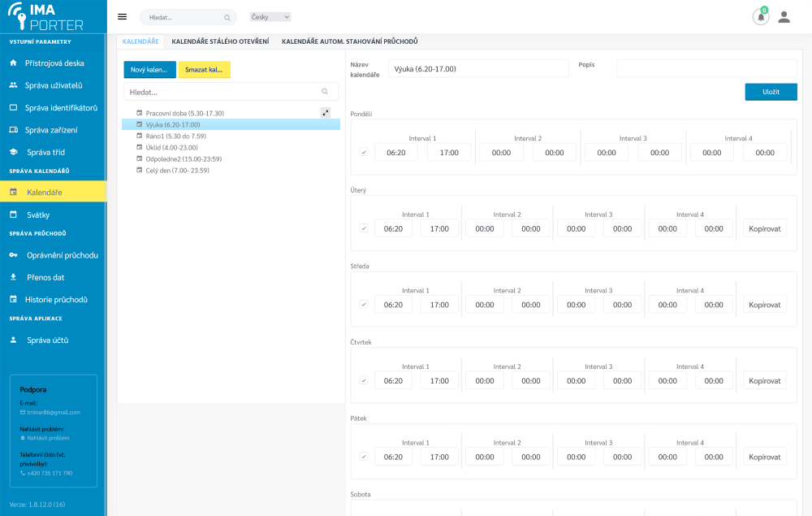
Task: Click the download icon beside Přenos dat
Action: pos(14,277)
